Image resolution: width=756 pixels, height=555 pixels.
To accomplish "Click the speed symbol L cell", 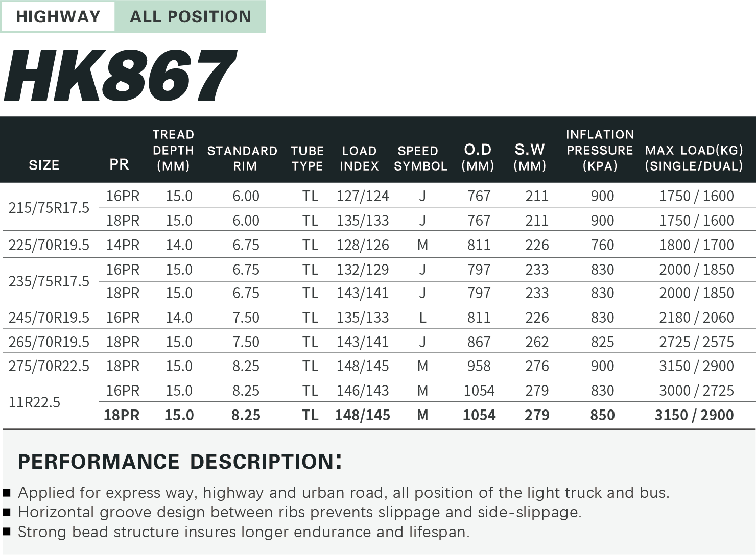I will 422,318.
